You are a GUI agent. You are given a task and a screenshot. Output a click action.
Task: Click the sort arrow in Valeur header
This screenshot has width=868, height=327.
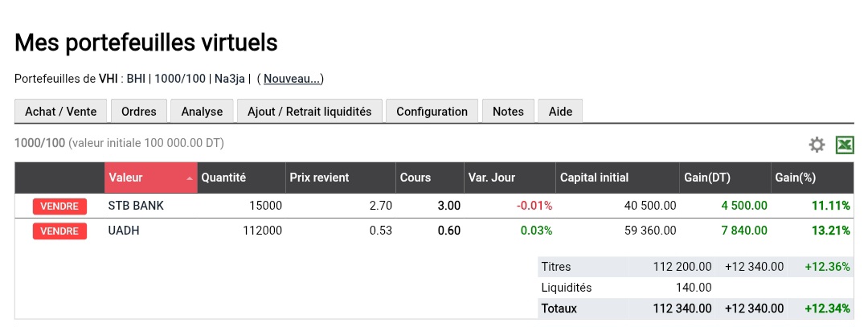pos(190,178)
